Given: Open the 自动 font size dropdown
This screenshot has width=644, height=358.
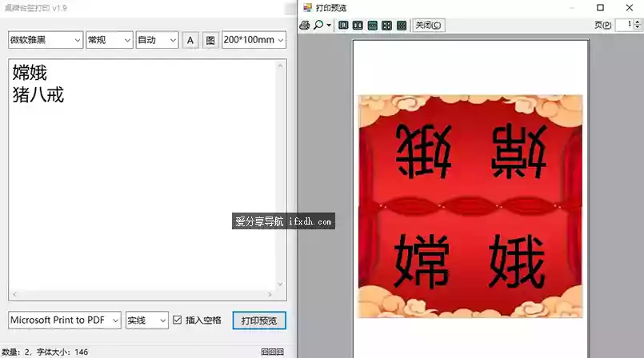Looking at the screenshot, I should [x=158, y=40].
